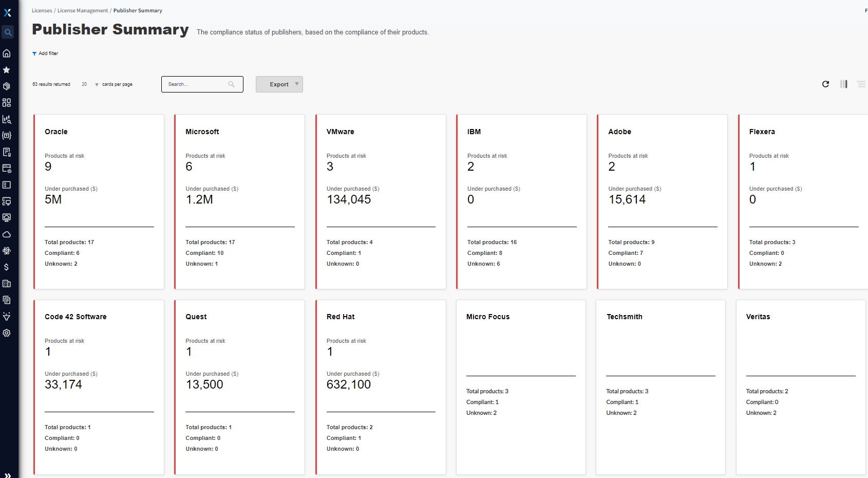
Task: Open Favorites via the star icon
Action: [7, 70]
